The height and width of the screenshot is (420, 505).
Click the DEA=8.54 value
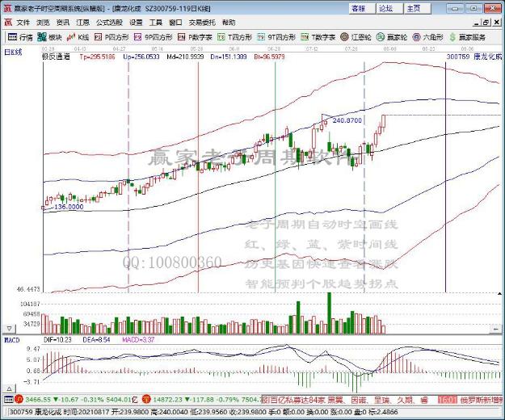click(x=97, y=340)
